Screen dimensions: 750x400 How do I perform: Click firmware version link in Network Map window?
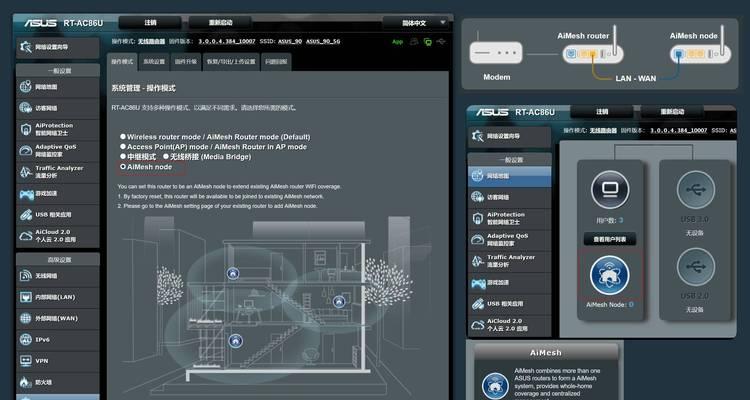pos(678,131)
